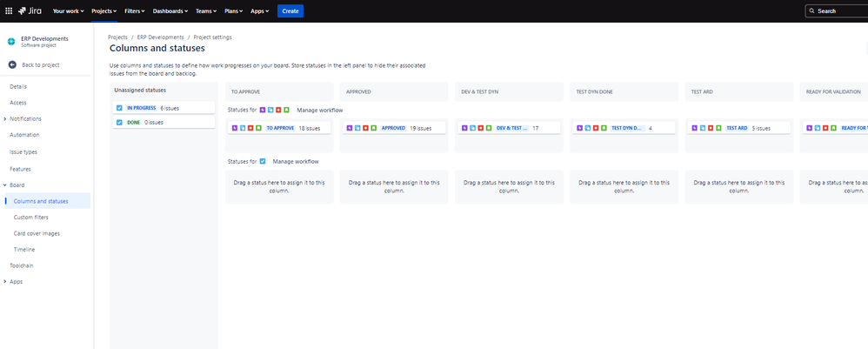Expand the Notifications section in the sidebar
Viewport: 868px width, 349px height.
[x=5, y=118]
